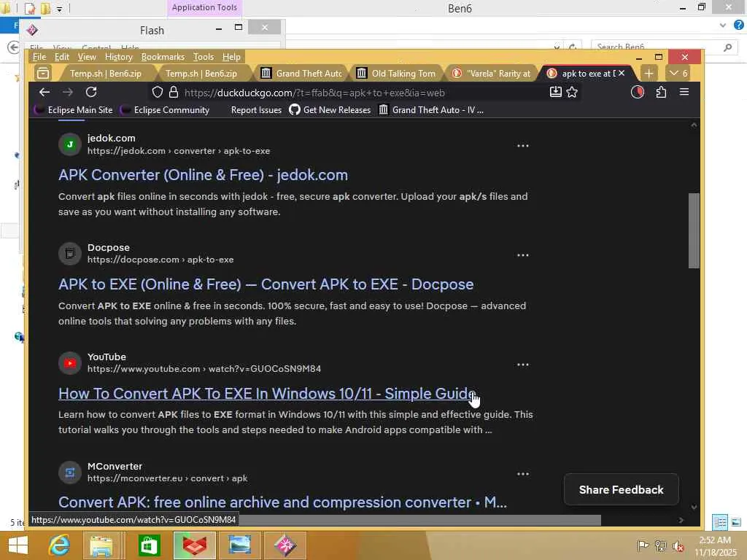Click the site security padlock icon

tap(174, 93)
